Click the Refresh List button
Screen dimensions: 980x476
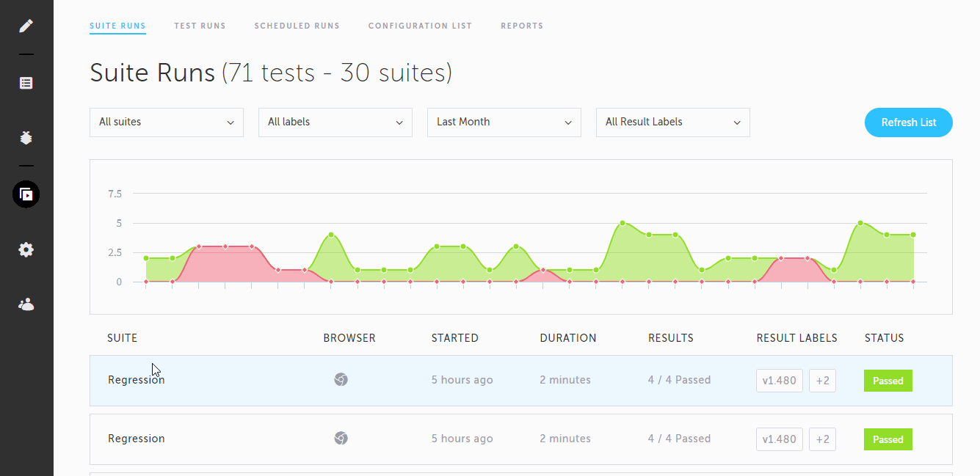tap(909, 122)
